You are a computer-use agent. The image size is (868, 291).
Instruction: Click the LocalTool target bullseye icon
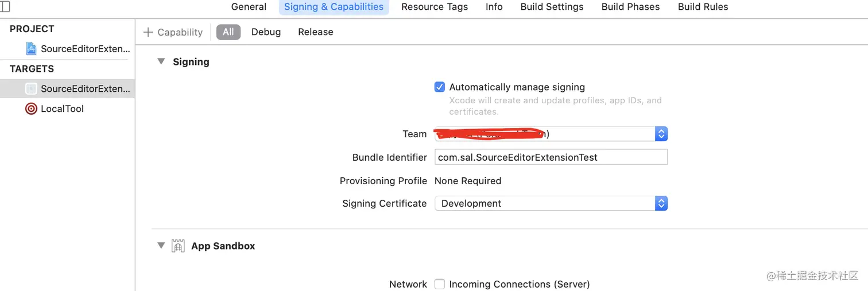click(x=32, y=108)
